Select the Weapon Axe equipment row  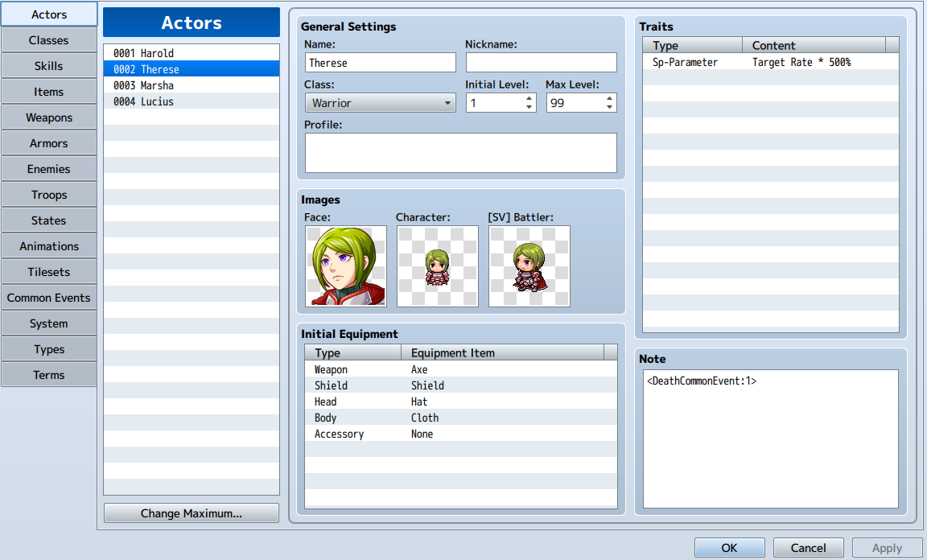(x=460, y=369)
